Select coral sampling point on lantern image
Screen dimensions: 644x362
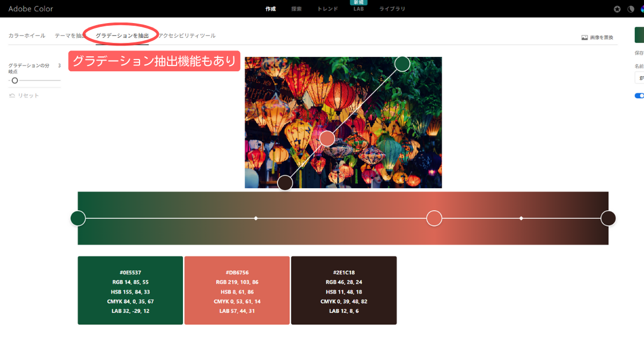[327, 139]
